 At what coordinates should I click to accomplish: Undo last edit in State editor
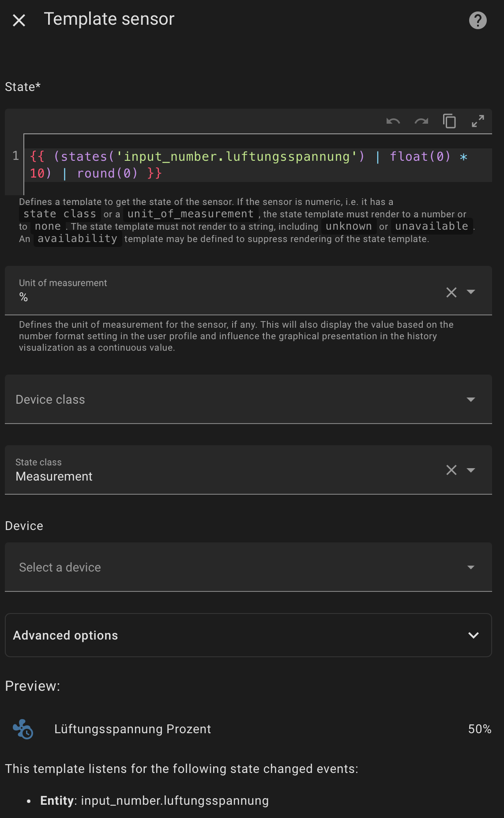point(393,121)
